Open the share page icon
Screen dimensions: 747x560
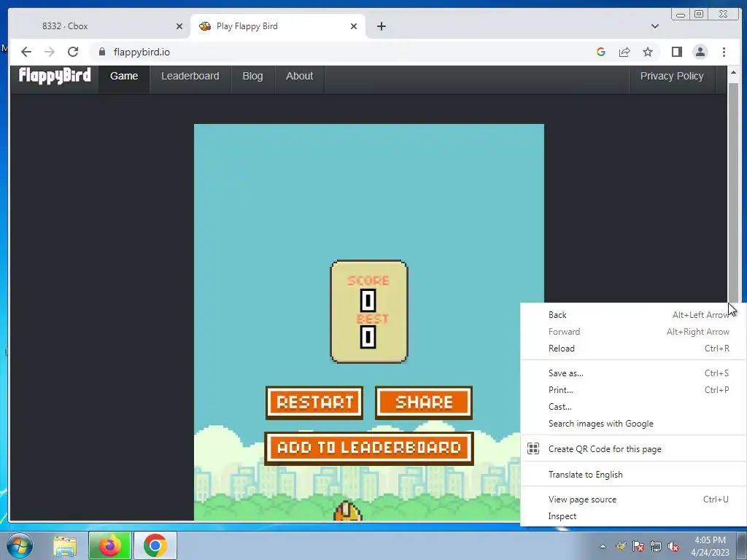(624, 52)
